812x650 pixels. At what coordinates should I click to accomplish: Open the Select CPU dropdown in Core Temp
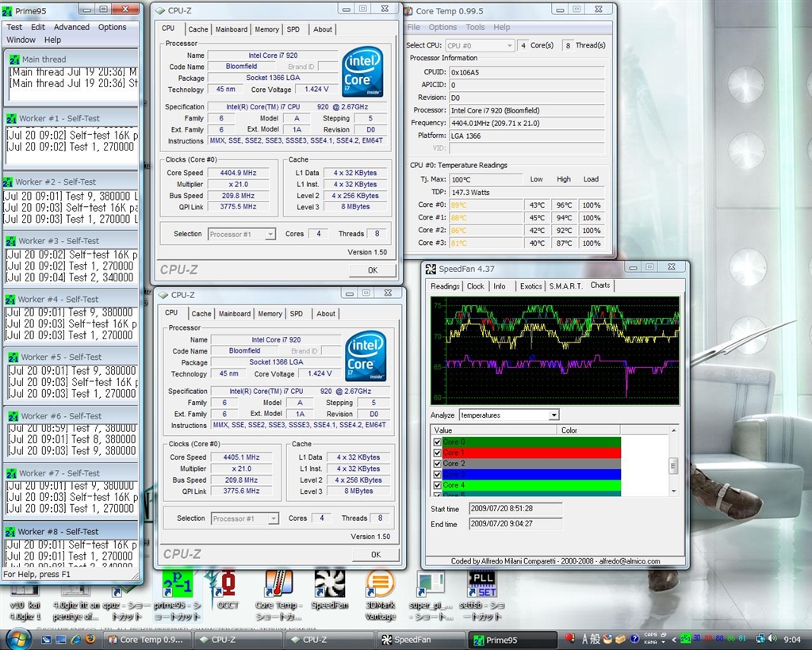(508, 46)
